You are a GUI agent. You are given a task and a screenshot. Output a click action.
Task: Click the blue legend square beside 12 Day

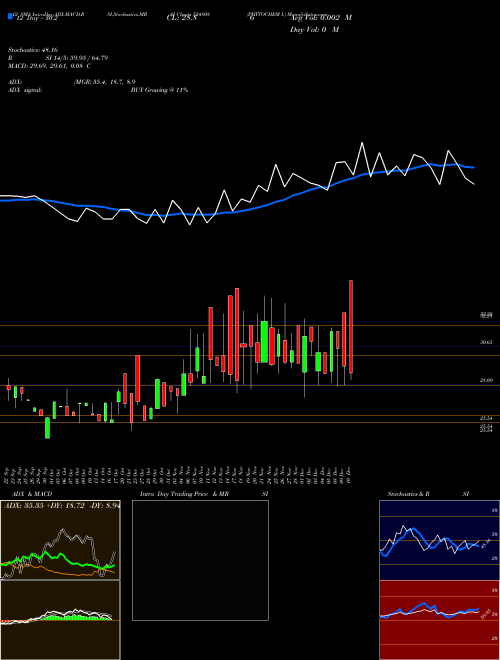pyautogui.click(x=10, y=17)
